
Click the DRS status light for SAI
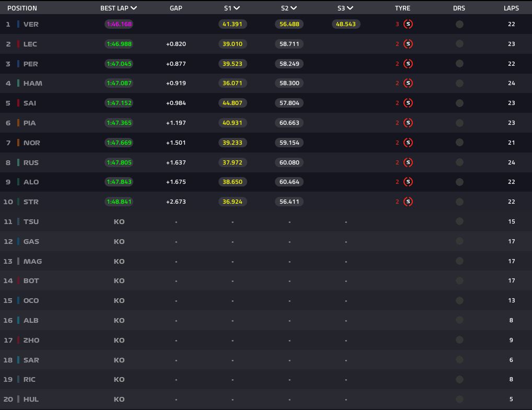[x=459, y=103]
